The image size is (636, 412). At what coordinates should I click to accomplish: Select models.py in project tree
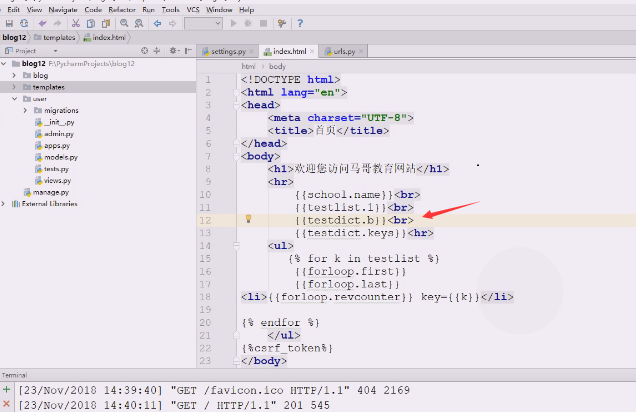[x=56, y=157]
